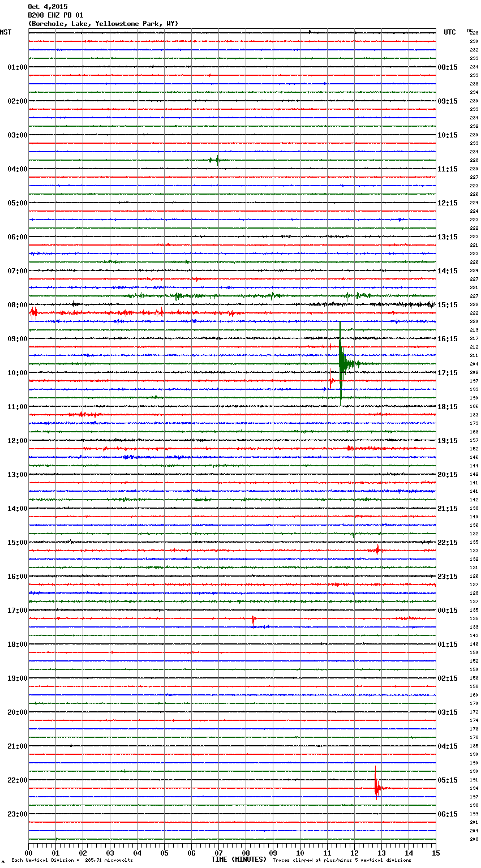The height and width of the screenshot is (868, 481).
Task: Select the 15:00 MST row label
Action: tap(18, 543)
